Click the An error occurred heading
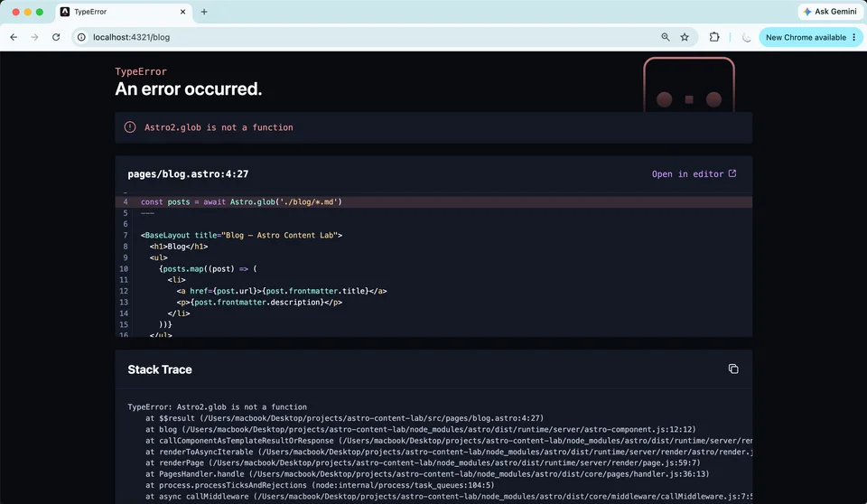Screen dimensions: 867x504 (x=189, y=89)
